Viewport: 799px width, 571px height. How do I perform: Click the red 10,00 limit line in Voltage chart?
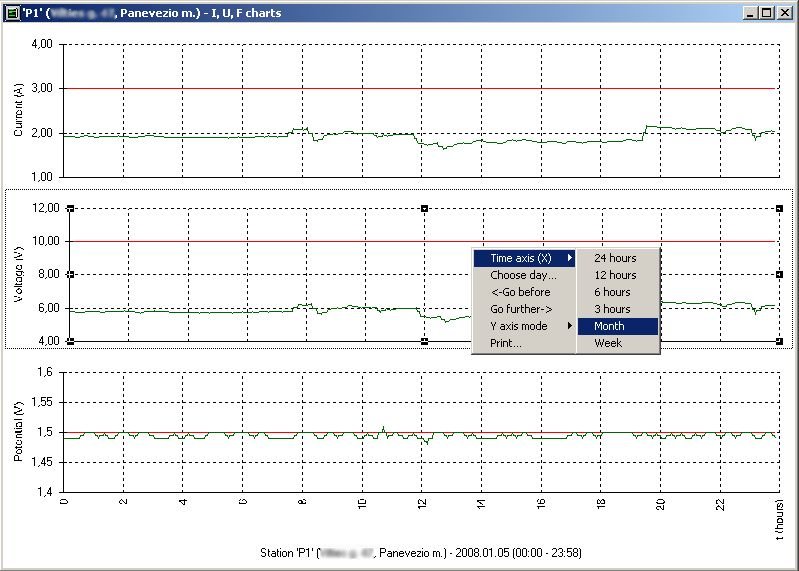[423, 241]
